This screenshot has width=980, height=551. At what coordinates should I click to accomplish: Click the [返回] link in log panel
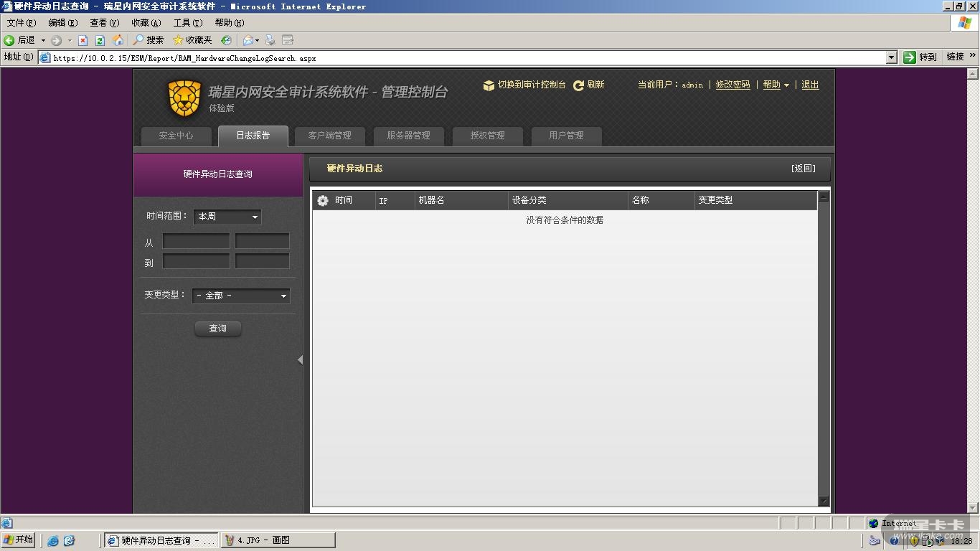coord(803,169)
